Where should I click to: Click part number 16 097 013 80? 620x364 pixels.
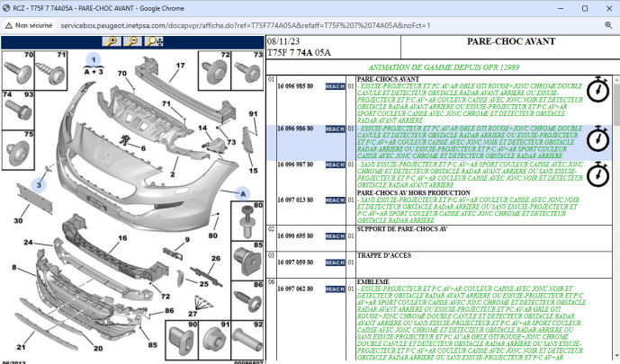tap(295, 200)
